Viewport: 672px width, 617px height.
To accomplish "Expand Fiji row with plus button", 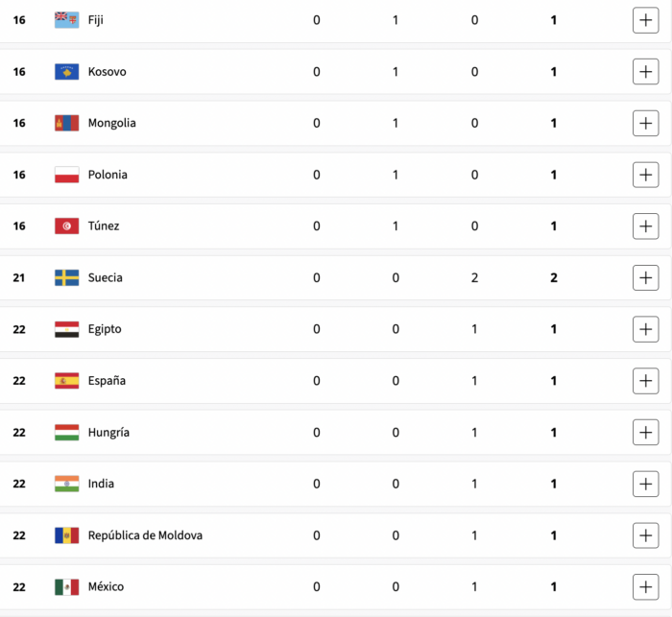I will pos(645,20).
